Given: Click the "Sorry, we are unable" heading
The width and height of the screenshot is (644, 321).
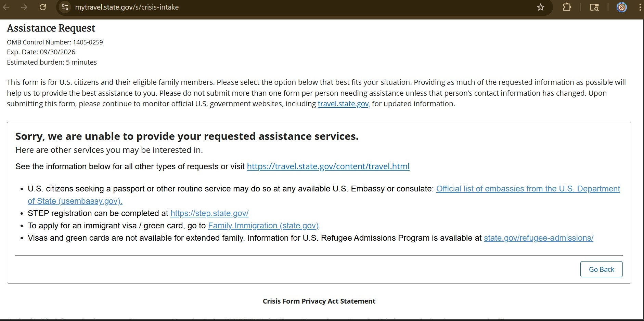Looking at the screenshot, I should [x=187, y=136].
